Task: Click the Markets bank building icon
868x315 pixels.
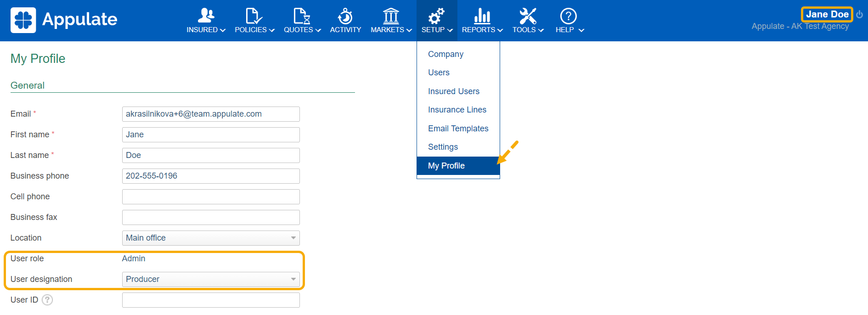Action: coord(391,16)
